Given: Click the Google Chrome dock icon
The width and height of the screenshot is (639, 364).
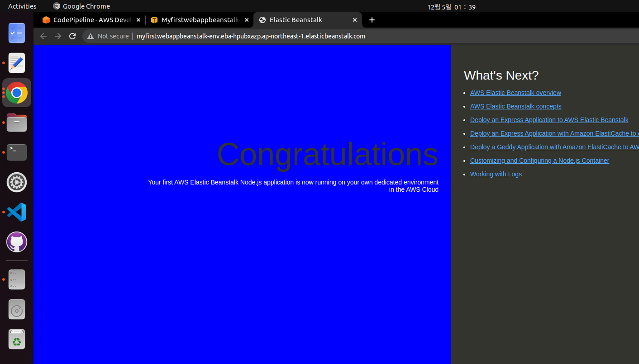Looking at the screenshot, I should point(17,93).
